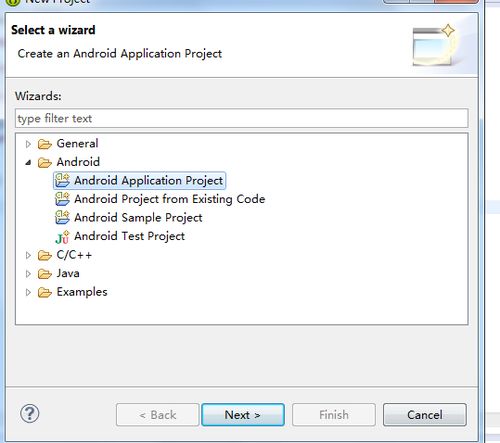Focus the type filter text field
Screen dimensions: 500x443
coord(242,118)
